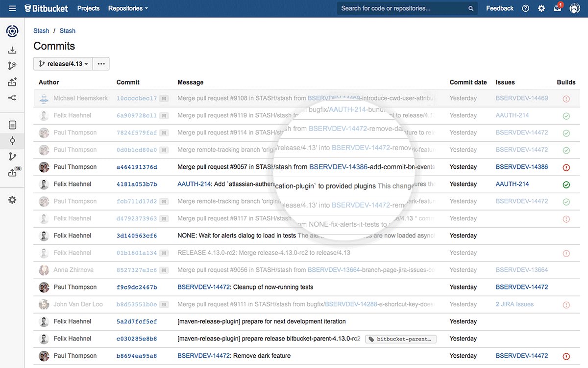Click Paul Thompson avatar in a464191376d row
Viewport: 588px width, 368px height.
tap(44, 167)
